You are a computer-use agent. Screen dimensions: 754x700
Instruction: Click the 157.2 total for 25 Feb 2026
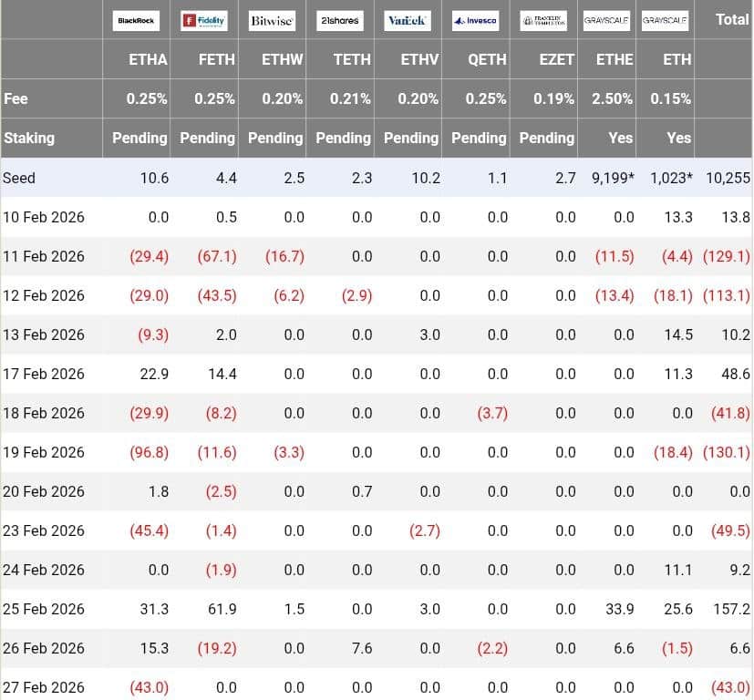[x=731, y=609]
